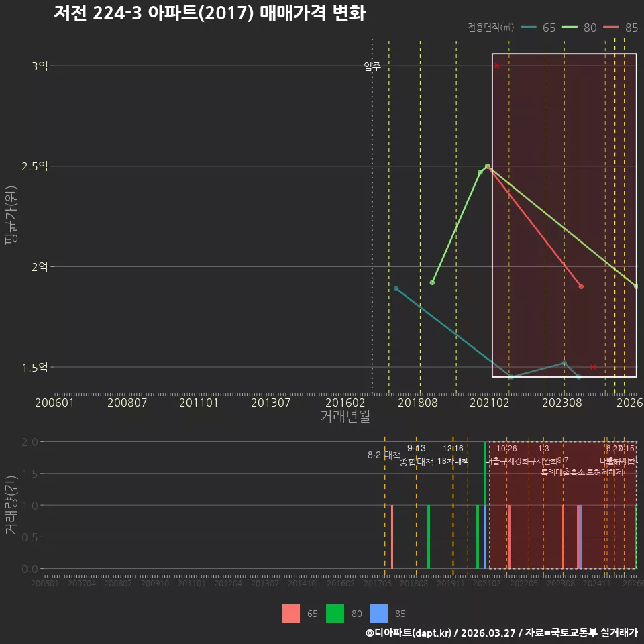
Task: Click the 1.5억 y-axis label
Action: tap(35, 367)
